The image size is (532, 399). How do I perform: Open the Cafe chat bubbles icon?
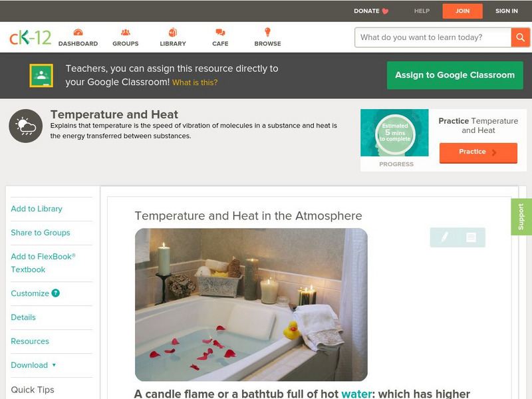(x=220, y=33)
